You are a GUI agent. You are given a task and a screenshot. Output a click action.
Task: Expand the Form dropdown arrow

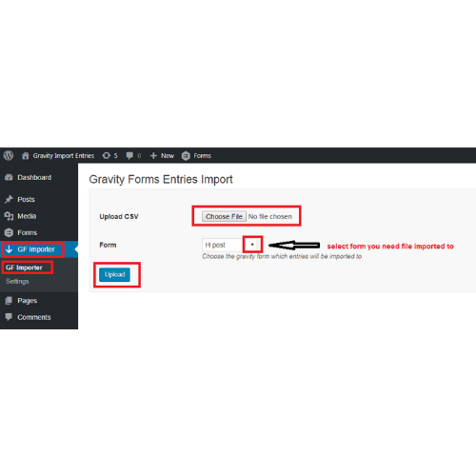tap(252, 245)
